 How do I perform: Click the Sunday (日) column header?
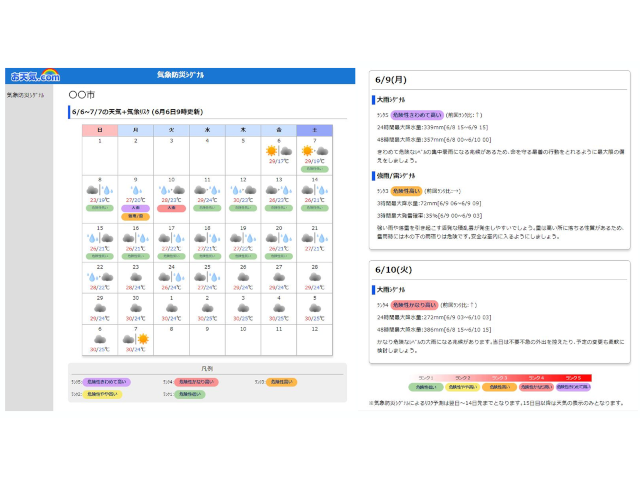click(99, 130)
